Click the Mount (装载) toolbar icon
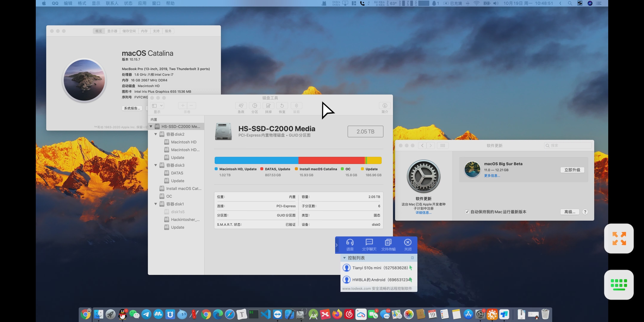Image resolution: width=644 pixels, height=322 pixels. 296,106
